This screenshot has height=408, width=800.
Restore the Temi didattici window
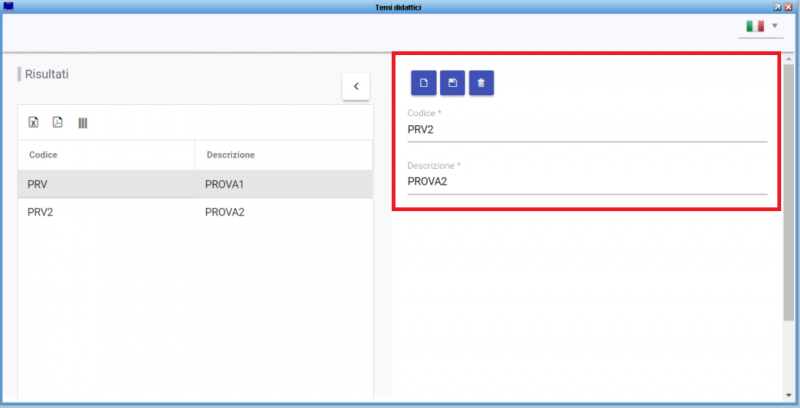pos(777,7)
